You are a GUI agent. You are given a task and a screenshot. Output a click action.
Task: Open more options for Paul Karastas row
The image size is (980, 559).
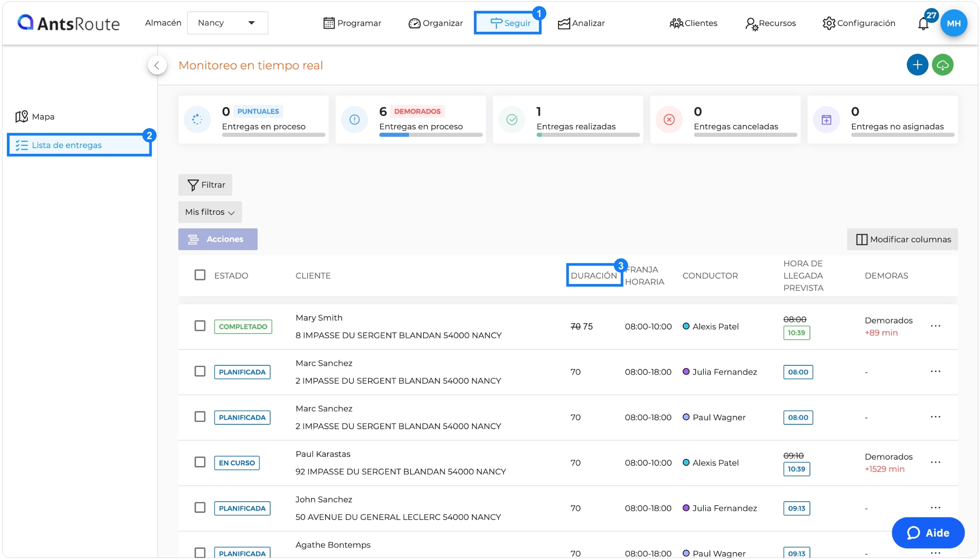pyautogui.click(x=936, y=463)
